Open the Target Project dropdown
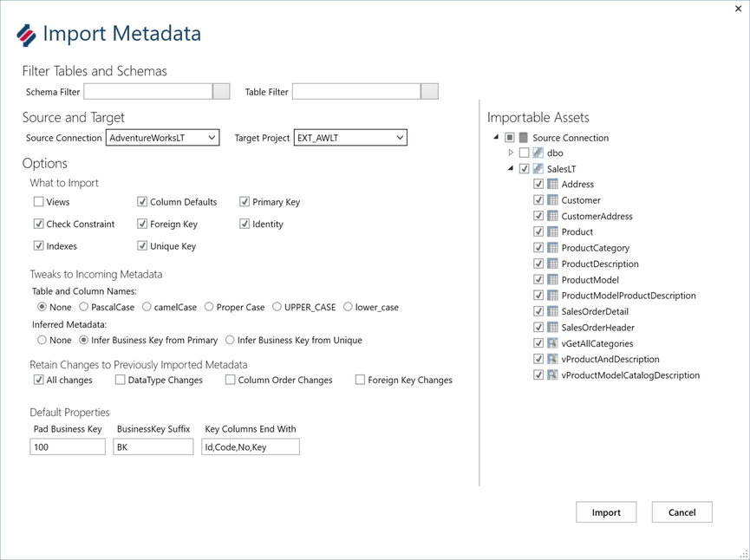 (350, 138)
